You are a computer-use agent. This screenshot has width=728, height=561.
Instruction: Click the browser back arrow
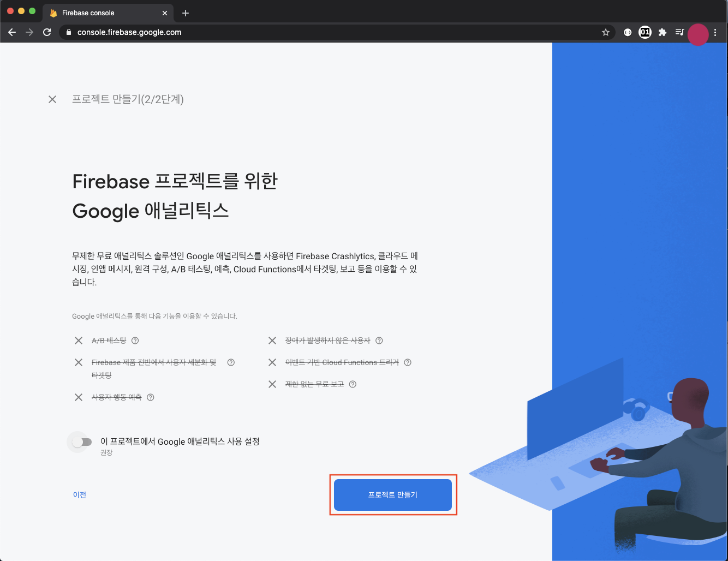pos(12,32)
